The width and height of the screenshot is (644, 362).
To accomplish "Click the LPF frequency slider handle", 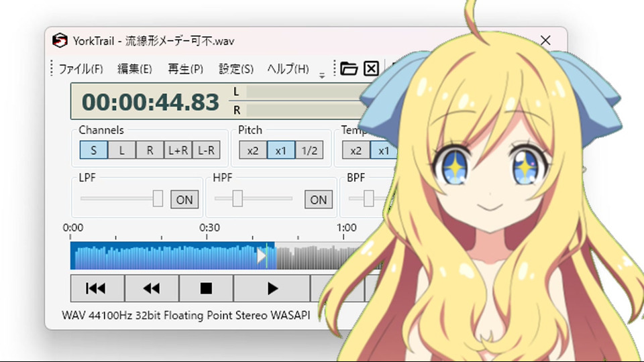I will (x=158, y=198).
